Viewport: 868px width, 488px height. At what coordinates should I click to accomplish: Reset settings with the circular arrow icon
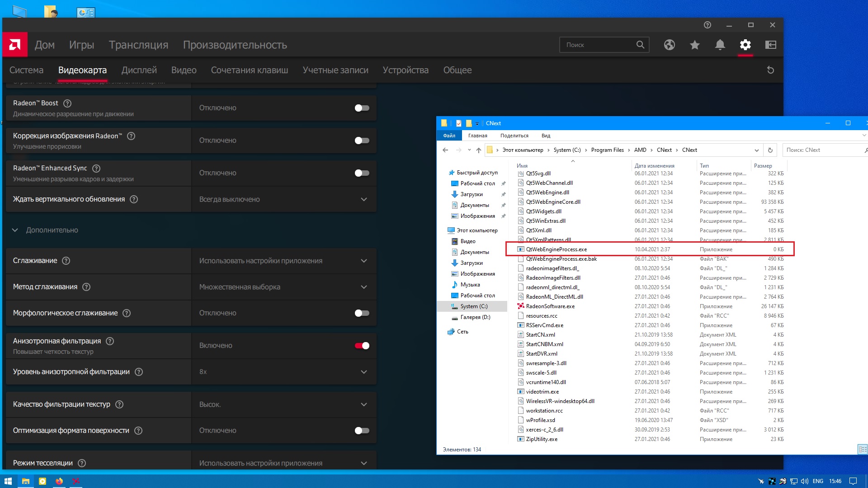pos(771,70)
